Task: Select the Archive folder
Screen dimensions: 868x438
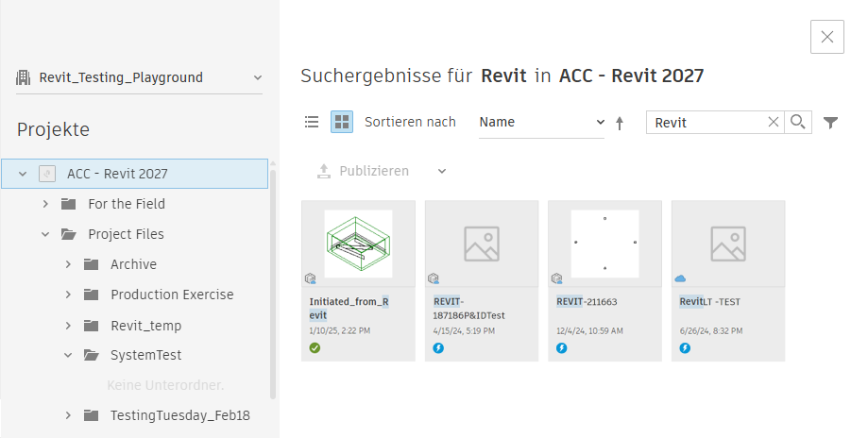Action: (133, 264)
